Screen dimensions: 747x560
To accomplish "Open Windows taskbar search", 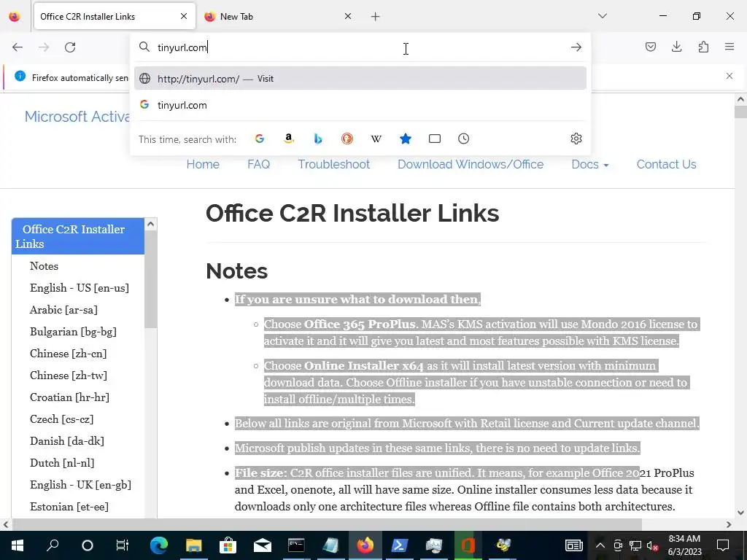I will tap(53, 545).
